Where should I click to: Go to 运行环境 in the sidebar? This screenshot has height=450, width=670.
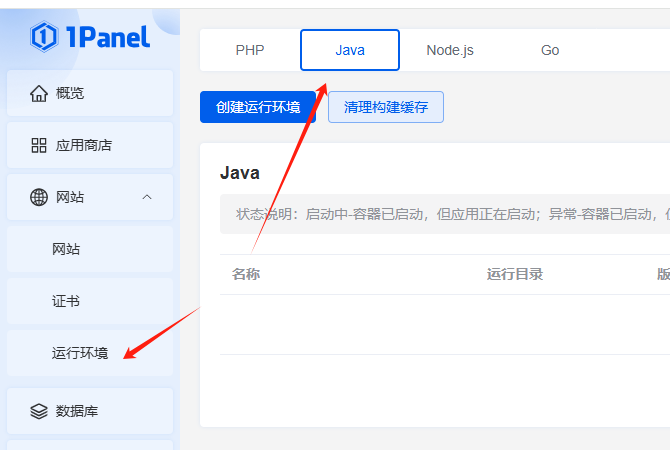point(90,353)
